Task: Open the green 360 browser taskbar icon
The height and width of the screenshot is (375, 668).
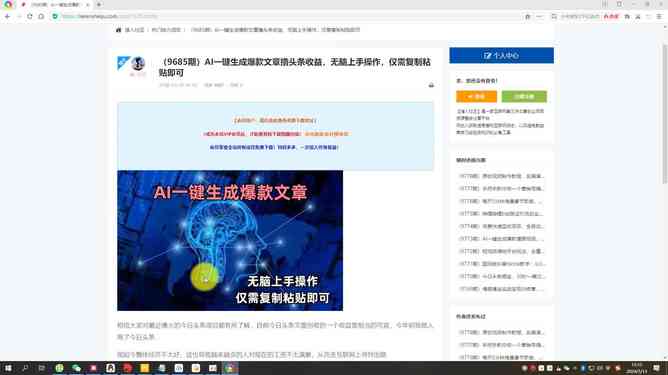Action: (59, 368)
